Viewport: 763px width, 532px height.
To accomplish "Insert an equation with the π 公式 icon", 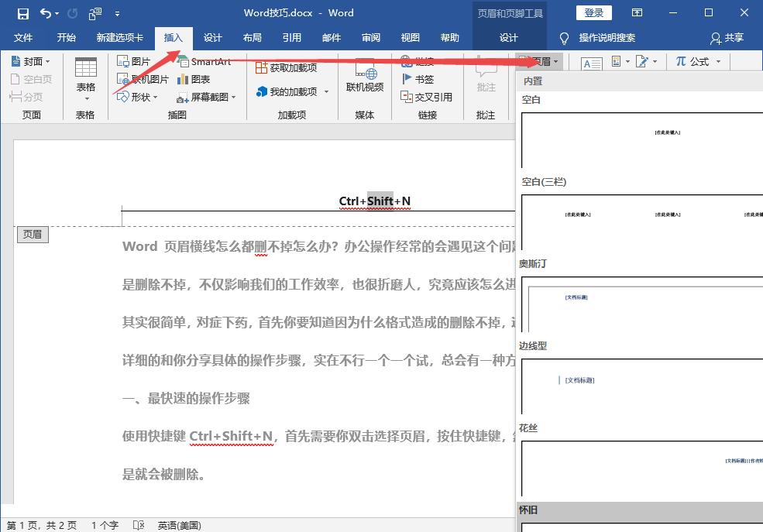I will (x=695, y=60).
